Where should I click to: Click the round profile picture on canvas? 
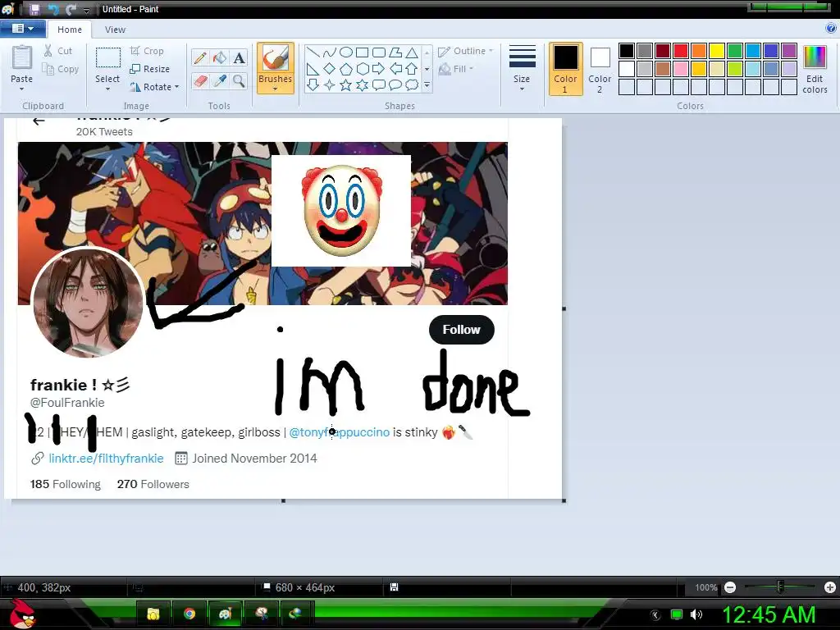pos(88,302)
